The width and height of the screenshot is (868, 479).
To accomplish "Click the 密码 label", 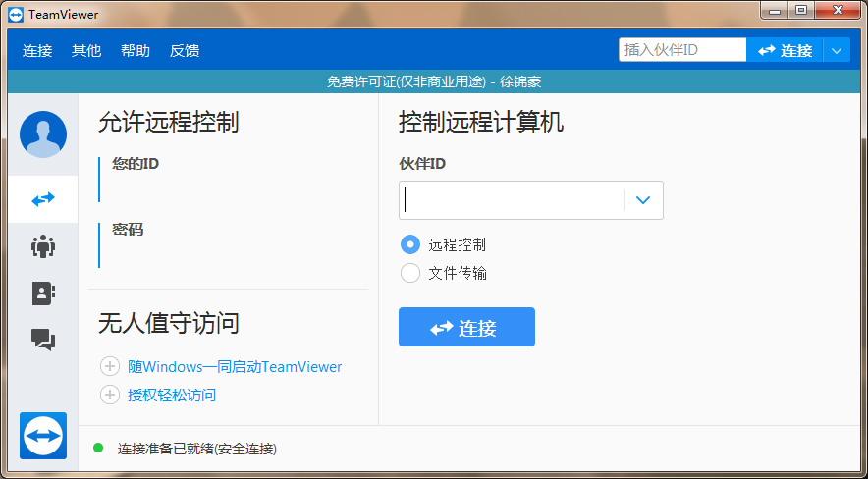I will (128, 229).
